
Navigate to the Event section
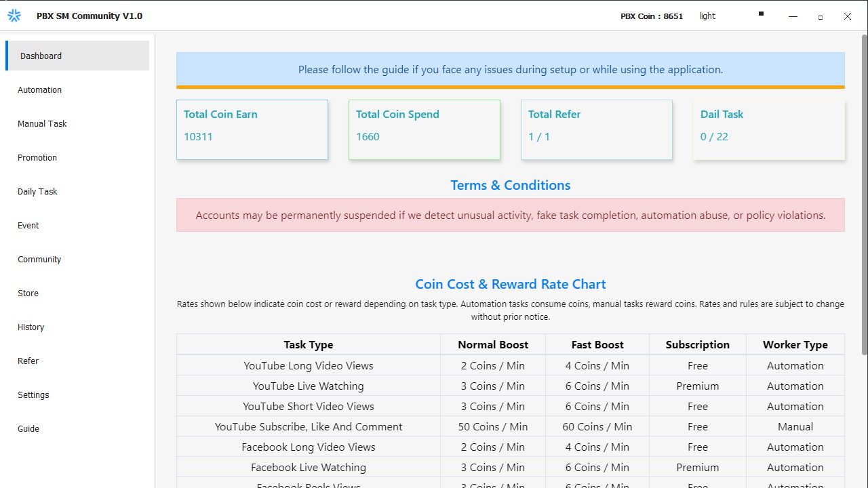coord(28,225)
